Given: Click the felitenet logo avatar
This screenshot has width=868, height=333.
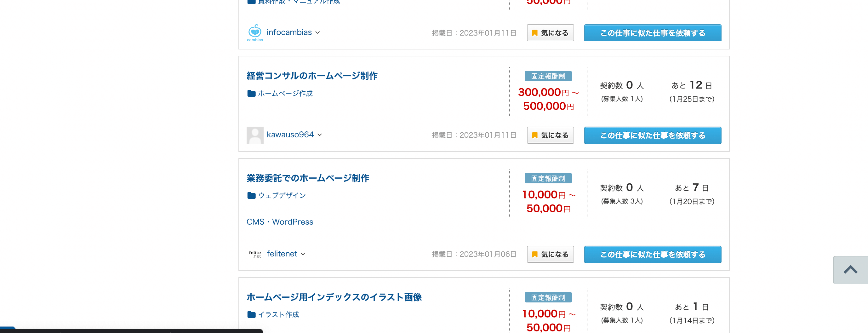Looking at the screenshot, I should tap(255, 254).
